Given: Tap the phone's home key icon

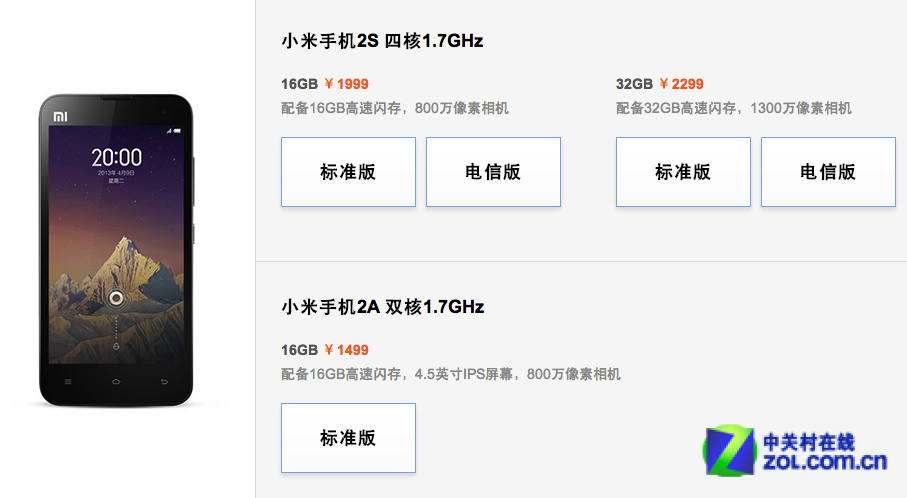Looking at the screenshot, I should [116, 382].
